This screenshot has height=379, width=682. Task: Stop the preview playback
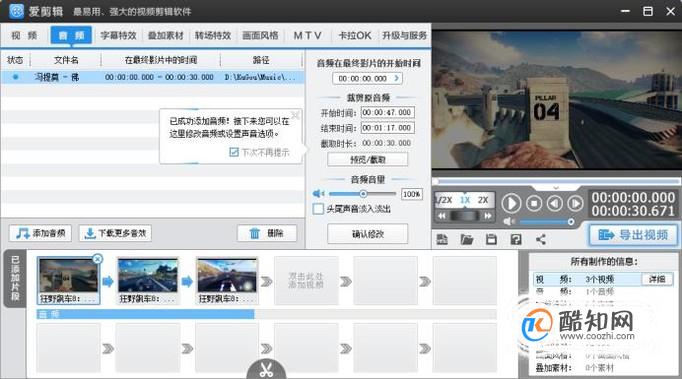(534, 203)
